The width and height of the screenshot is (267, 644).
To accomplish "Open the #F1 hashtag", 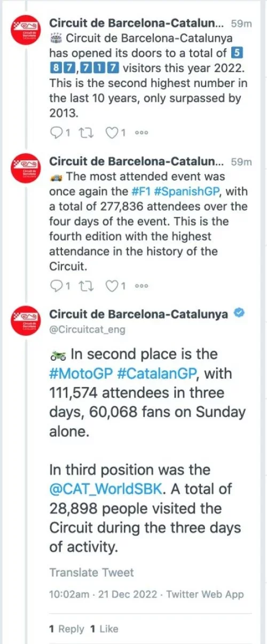I will [x=141, y=192].
